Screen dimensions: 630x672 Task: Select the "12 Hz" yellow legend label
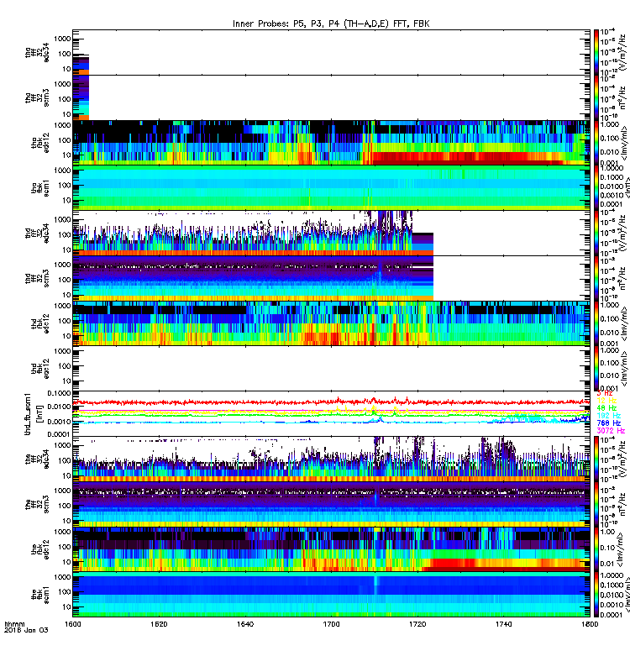[606, 401]
